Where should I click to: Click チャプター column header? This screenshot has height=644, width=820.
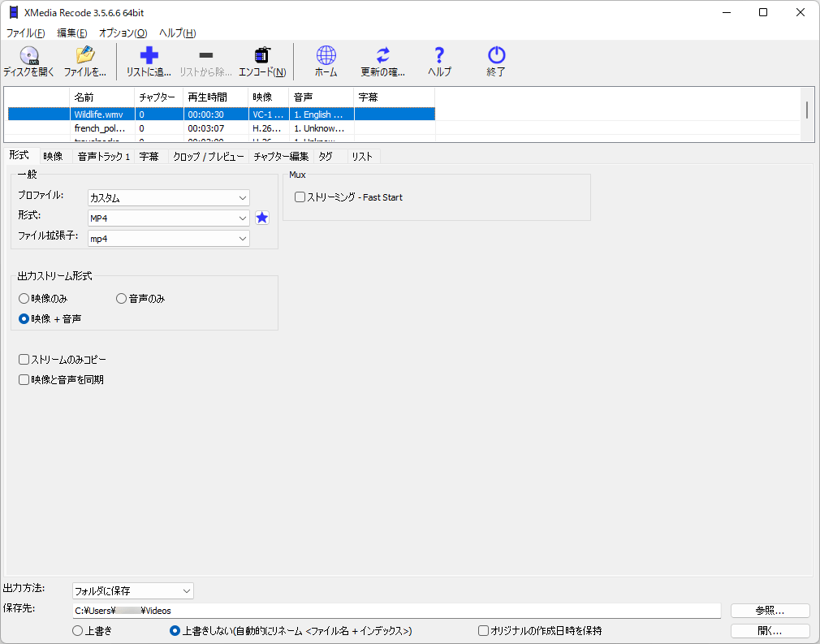(x=159, y=97)
